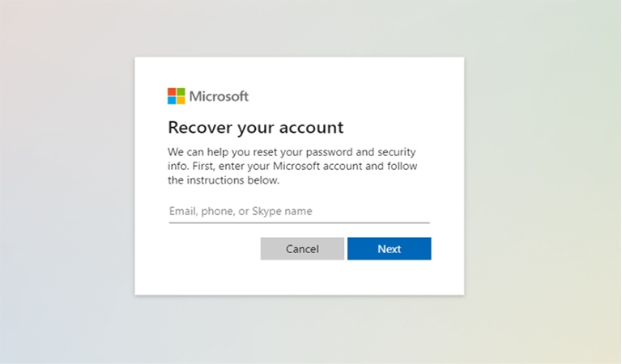Viewport: 622px width, 364px height.
Task: Click the Microsoft wordmark text
Action: 219,96
